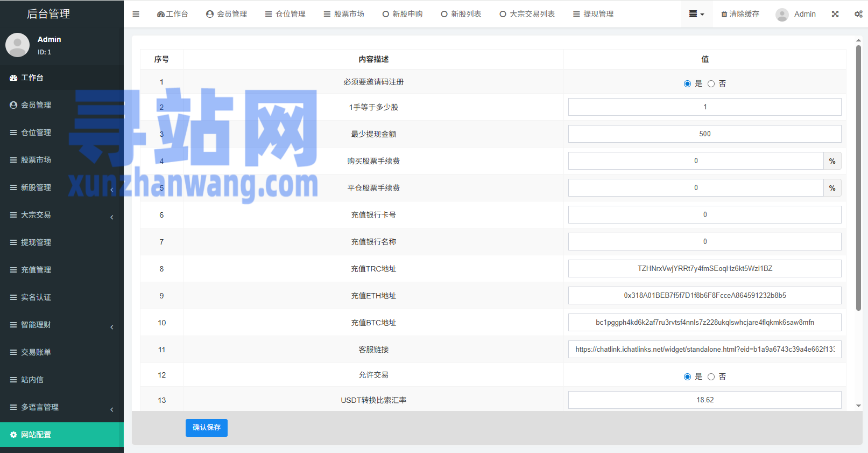Open 充值管理 in the sidebar
The width and height of the screenshot is (868, 453).
coord(36,270)
